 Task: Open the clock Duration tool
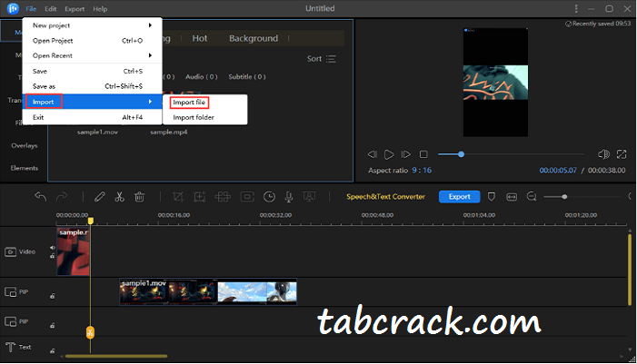[x=269, y=197]
